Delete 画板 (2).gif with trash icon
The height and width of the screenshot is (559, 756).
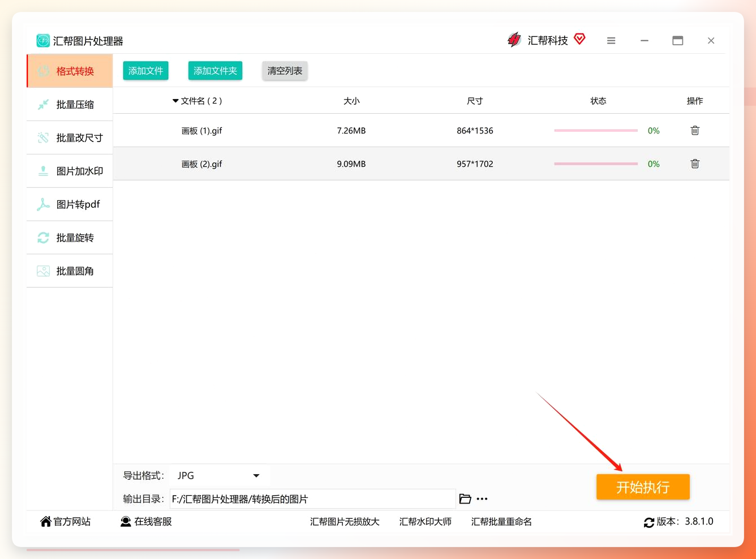[x=695, y=164]
